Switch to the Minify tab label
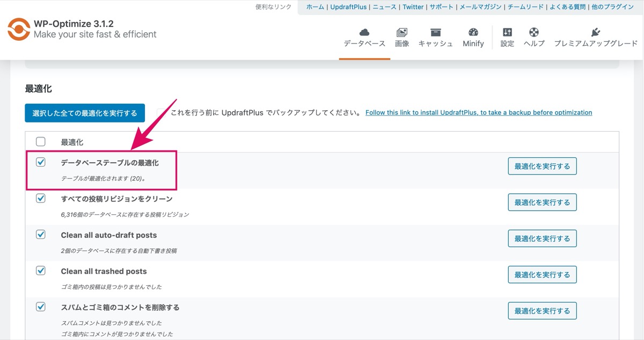Image resolution: width=644 pixels, height=340 pixels. click(473, 44)
